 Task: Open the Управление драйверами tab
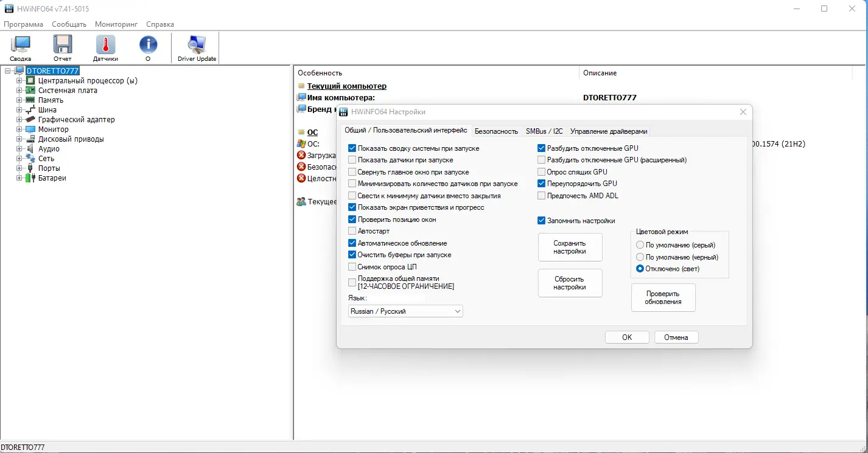point(609,131)
